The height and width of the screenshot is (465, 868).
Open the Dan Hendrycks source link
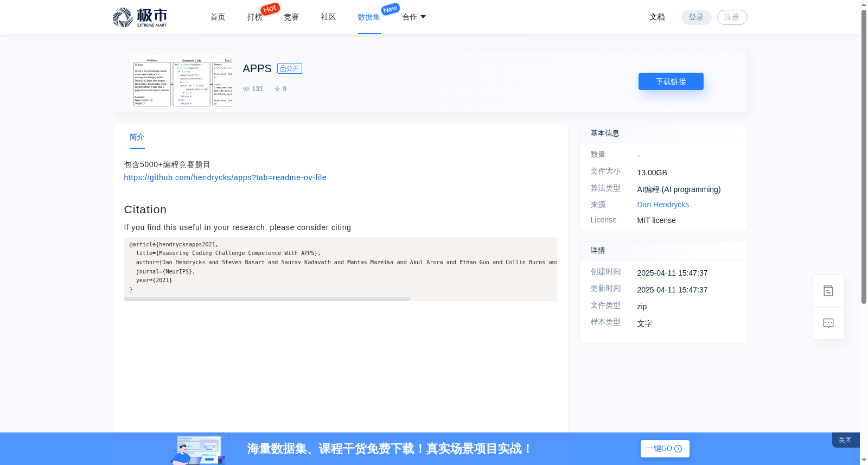coord(663,205)
